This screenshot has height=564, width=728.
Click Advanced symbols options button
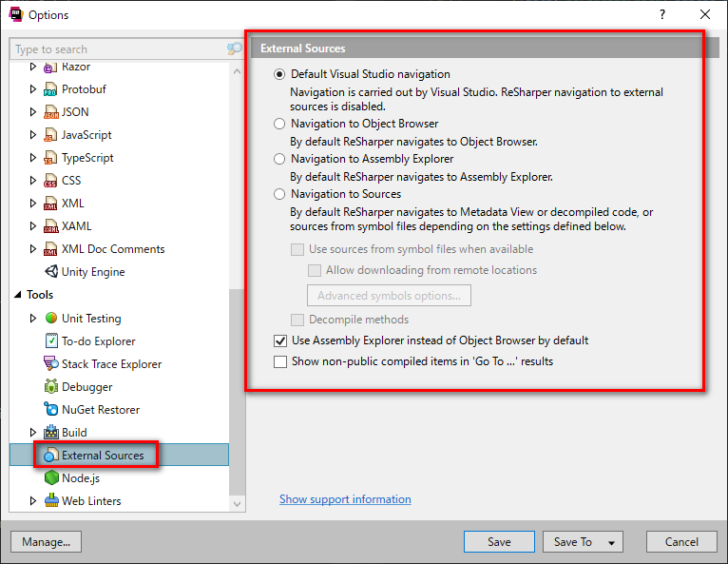389,296
